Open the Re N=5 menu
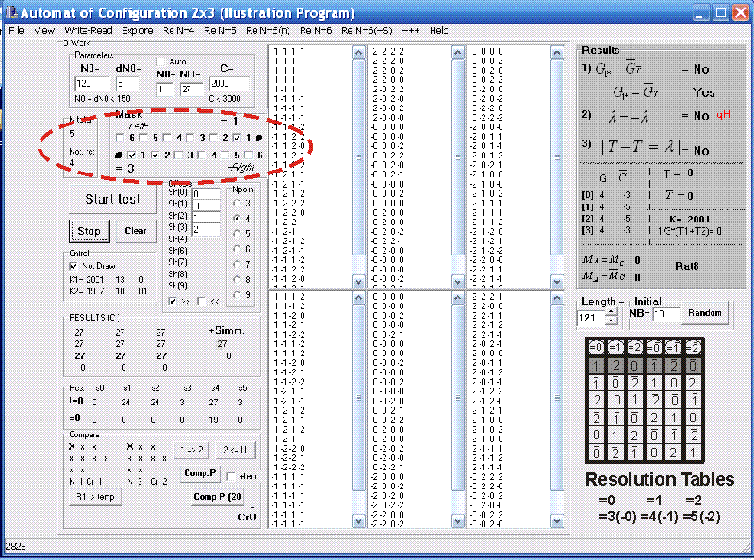This screenshot has height=560, width=754. coord(221,31)
